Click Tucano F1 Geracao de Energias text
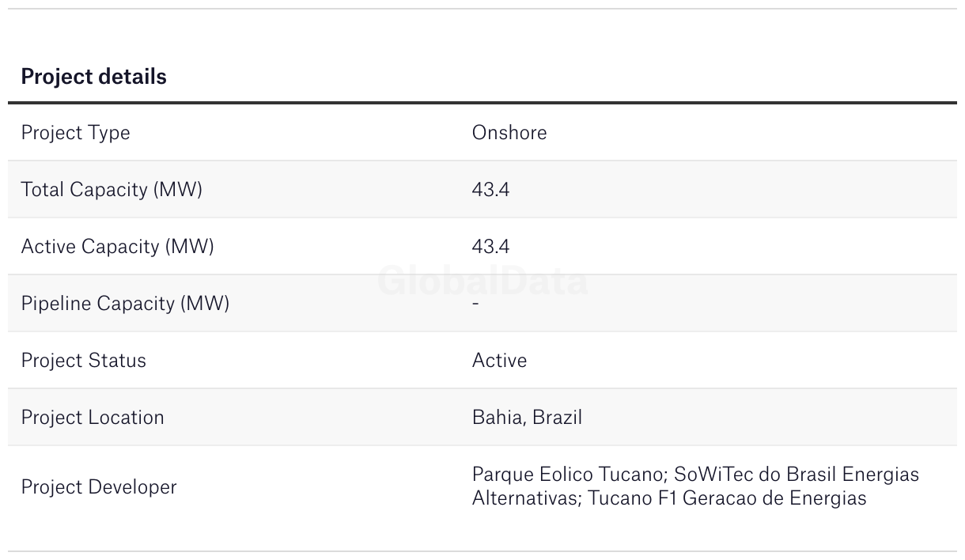 727,498
